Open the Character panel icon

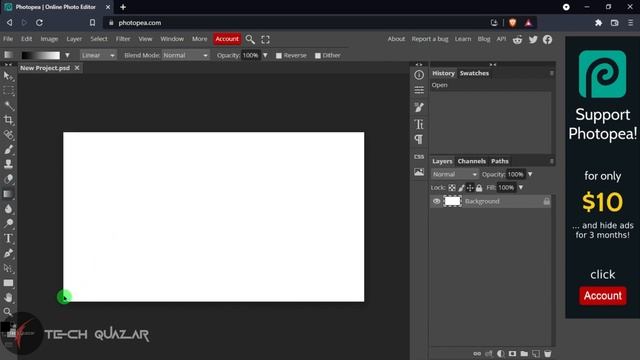pyautogui.click(x=419, y=124)
